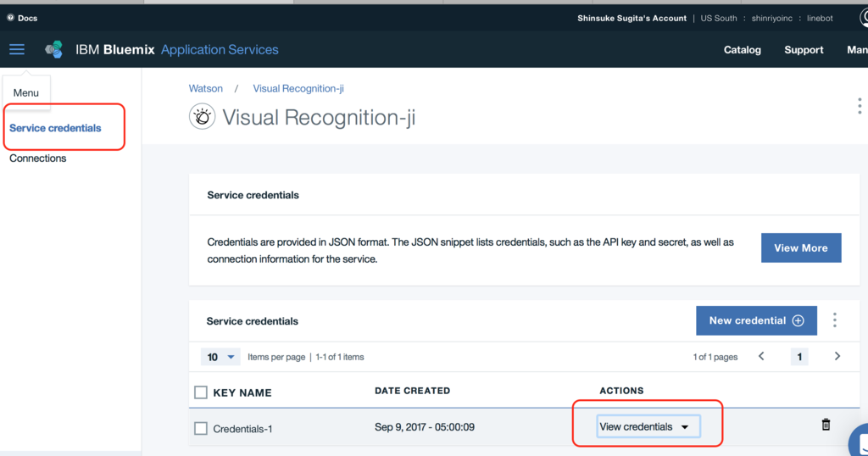This screenshot has height=456, width=868.
Task: Open the Catalog top menu
Action: coord(743,50)
